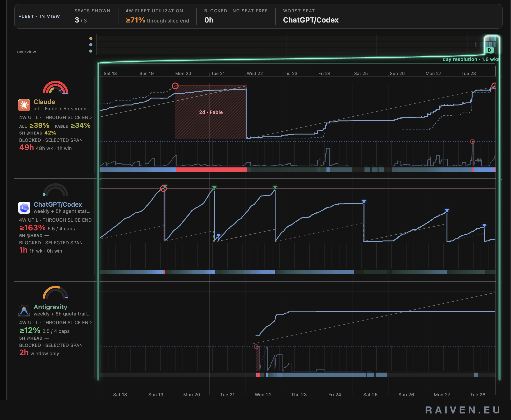The height and width of the screenshot is (420, 511).
Task: Click the 'weekly + 5h agent stat...' subtitle
Action: click(x=62, y=211)
